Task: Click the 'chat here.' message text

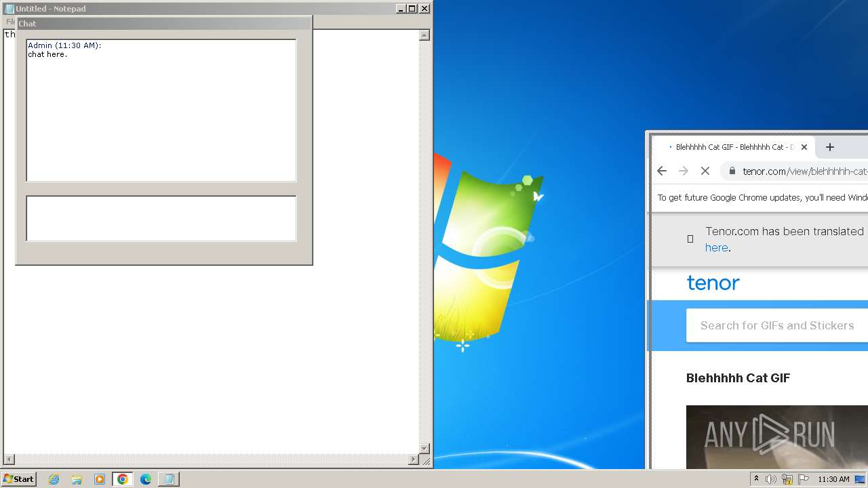Action: [x=47, y=54]
